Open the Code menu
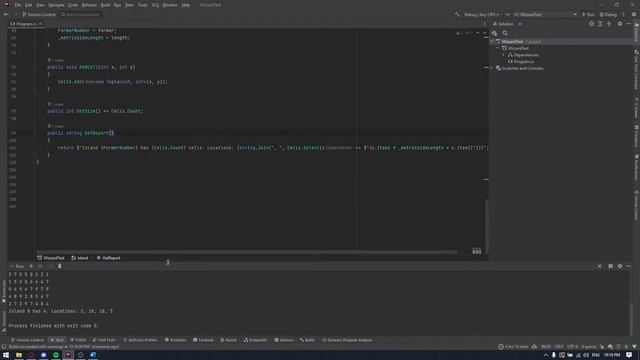The height and width of the screenshot is (360, 640). (73, 5)
